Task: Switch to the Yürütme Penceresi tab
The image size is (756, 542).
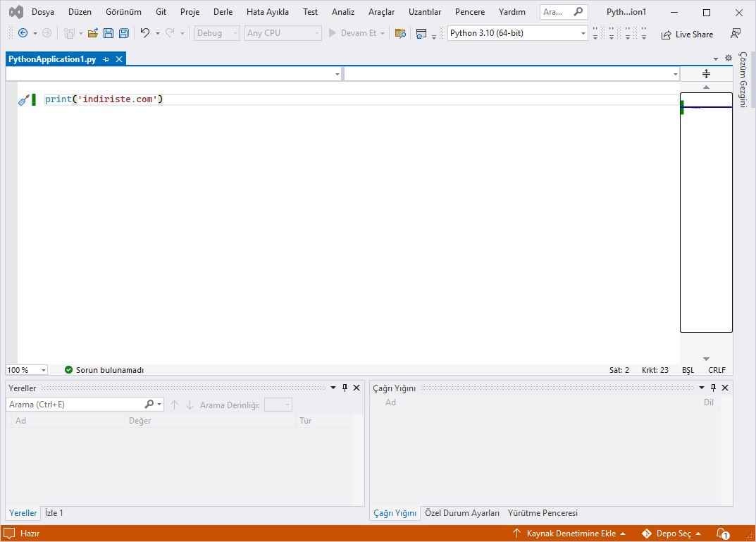Action: click(x=543, y=513)
